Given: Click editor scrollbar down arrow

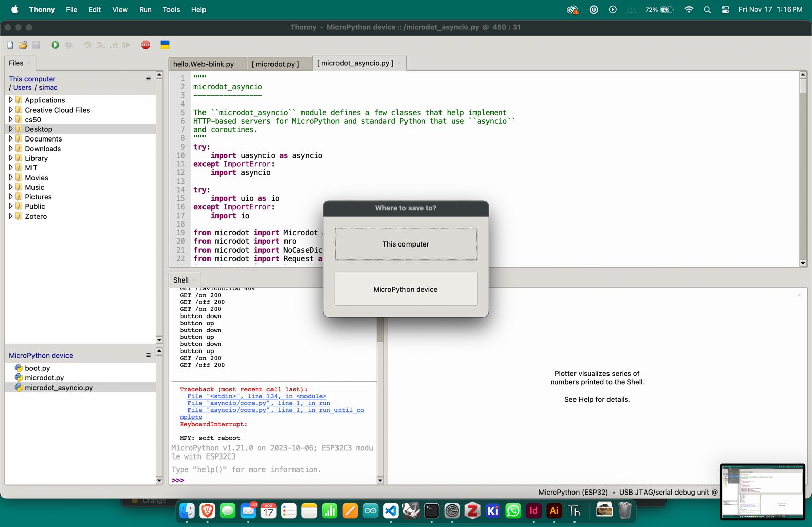Looking at the screenshot, I should click(x=803, y=263).
